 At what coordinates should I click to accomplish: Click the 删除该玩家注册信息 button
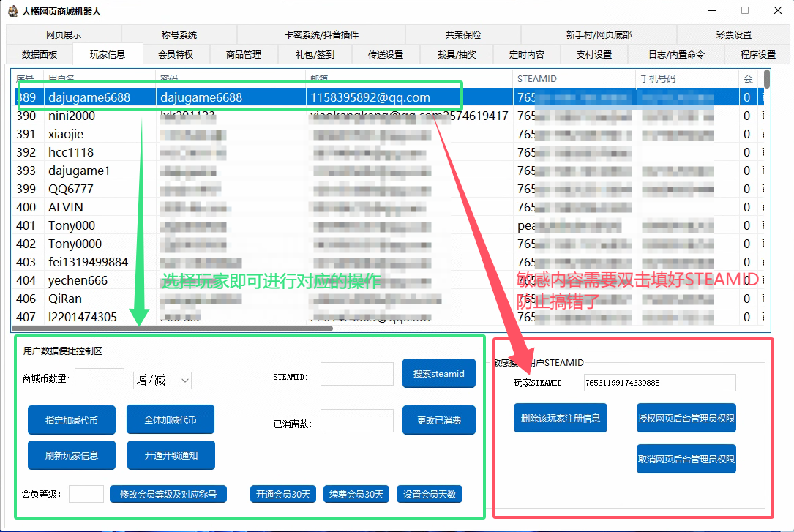tap(561, 418)
